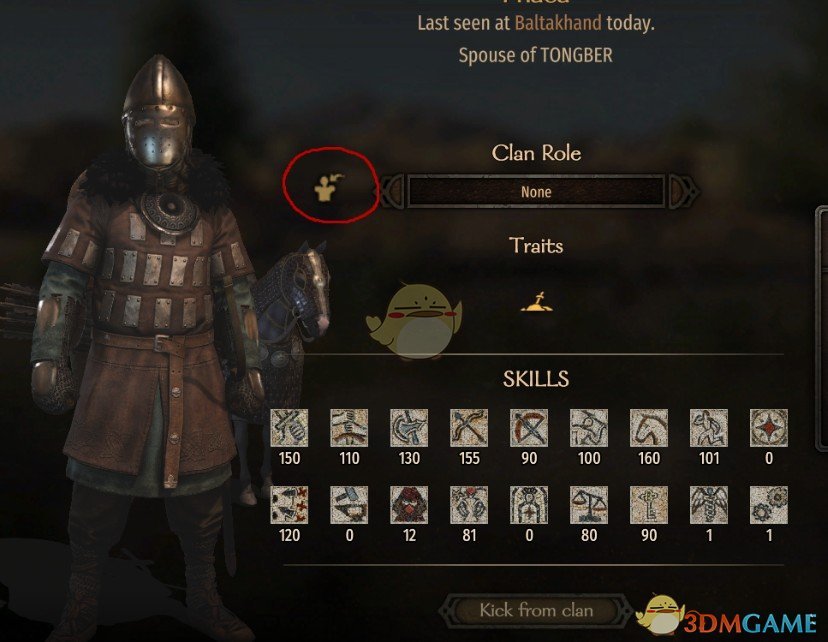Select the Smithing skill icon showing 0

point(769,428)
